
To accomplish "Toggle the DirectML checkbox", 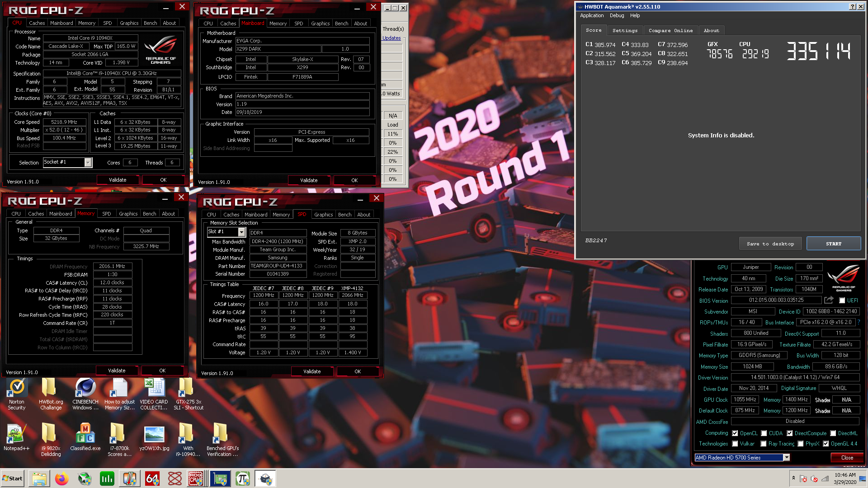I will [x=833, y=433].
